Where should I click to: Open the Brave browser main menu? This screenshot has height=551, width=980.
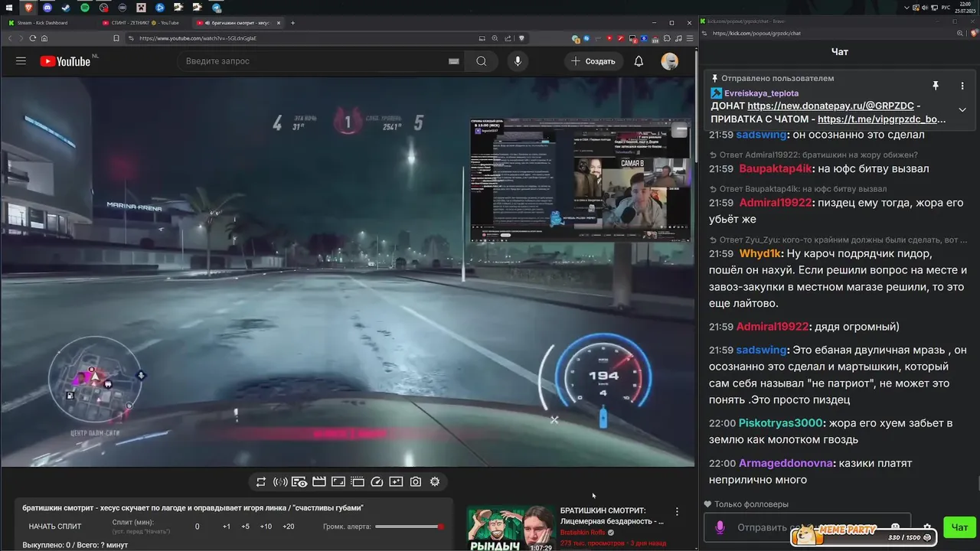pos(690,38)
